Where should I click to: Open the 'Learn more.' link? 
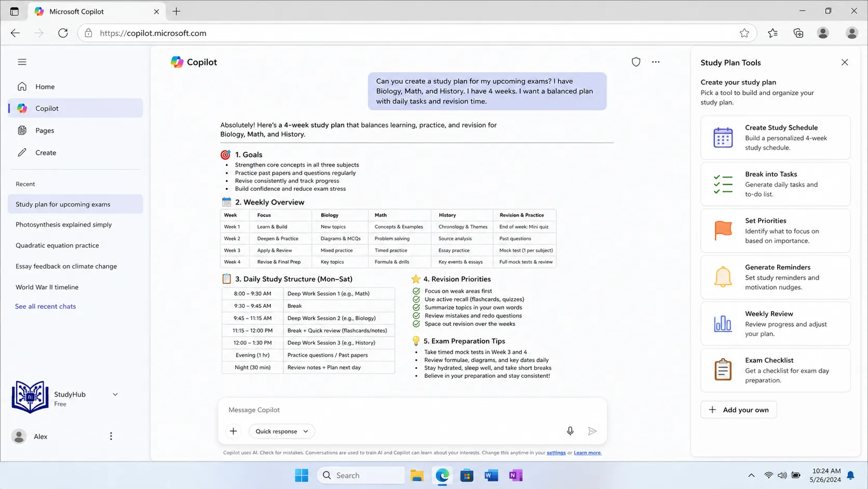pyautogui.click(x=587, y=453)
